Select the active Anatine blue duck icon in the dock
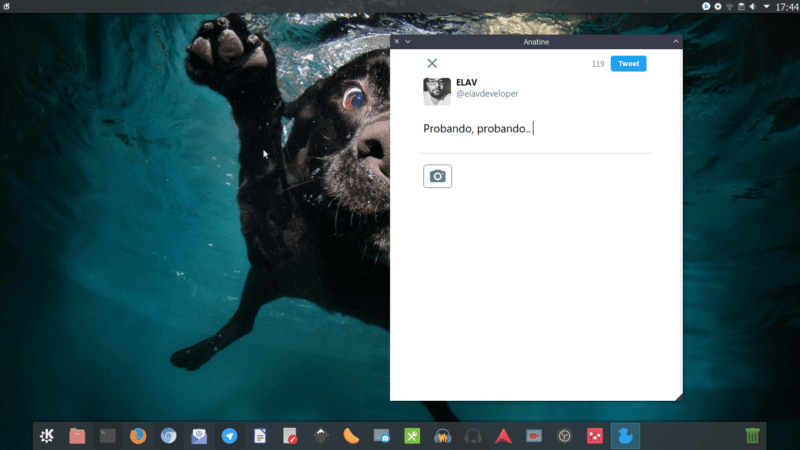This screenshot has width=800, height=450. click(625, 436)
